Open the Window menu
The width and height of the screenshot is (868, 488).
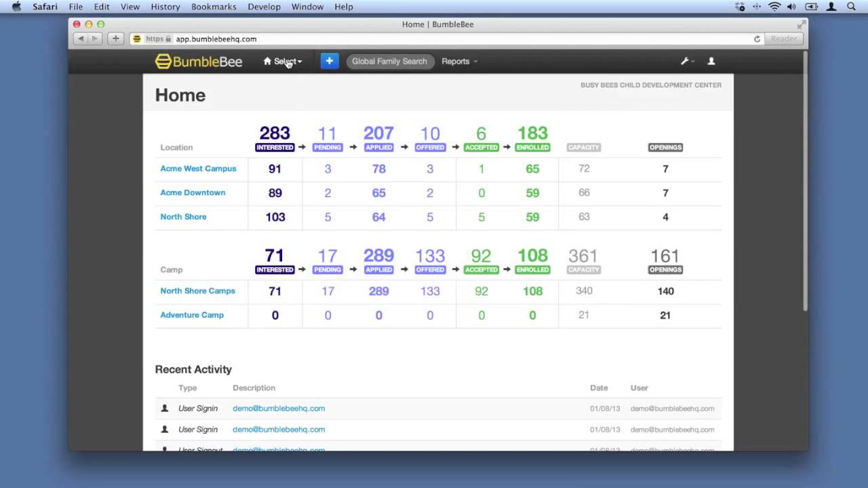pos(307,7)
